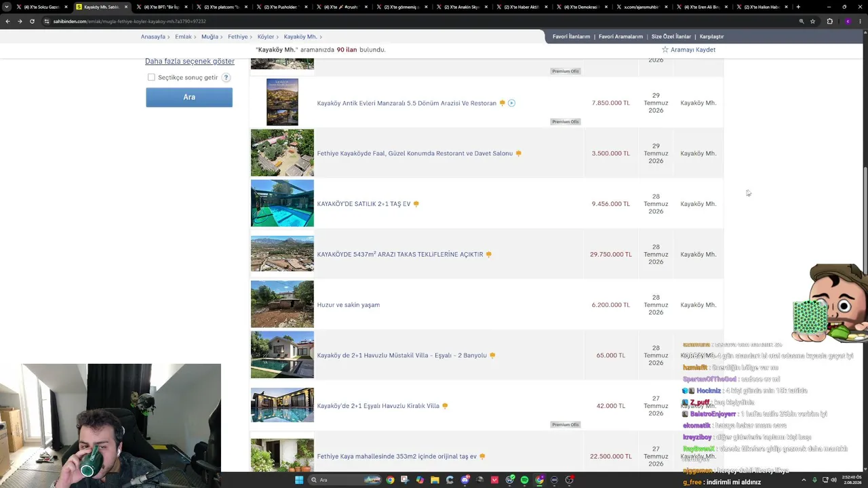Open the browser extensions puzzle icon

829,21
